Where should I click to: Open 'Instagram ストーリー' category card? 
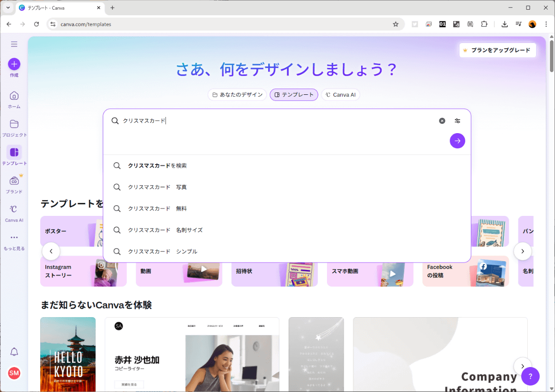coord(83,271)
